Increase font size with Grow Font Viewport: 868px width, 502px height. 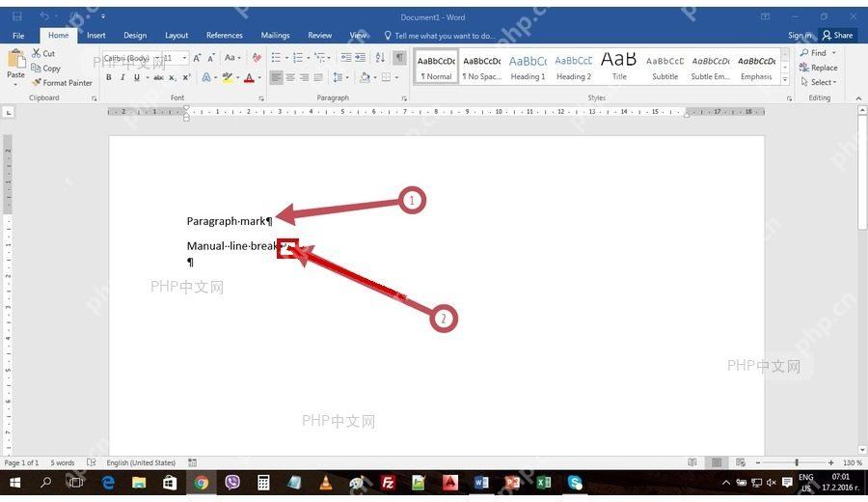coord(197,58)
